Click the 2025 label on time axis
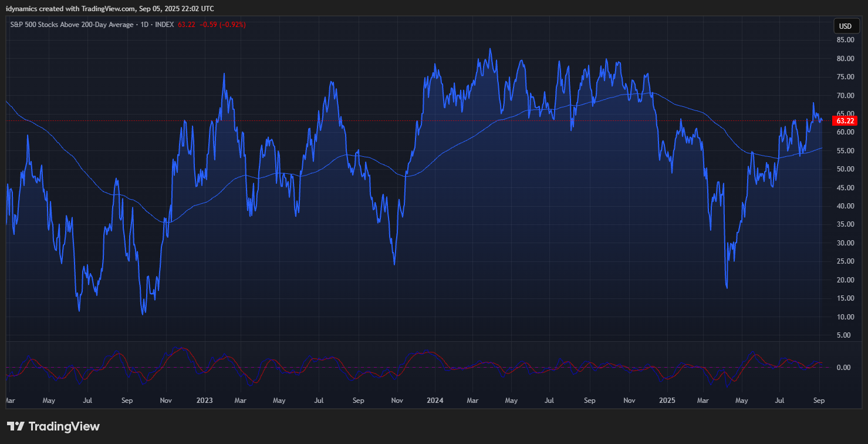Image resolution: width=868 pixels, height=444 pixels. pos(667,401)
